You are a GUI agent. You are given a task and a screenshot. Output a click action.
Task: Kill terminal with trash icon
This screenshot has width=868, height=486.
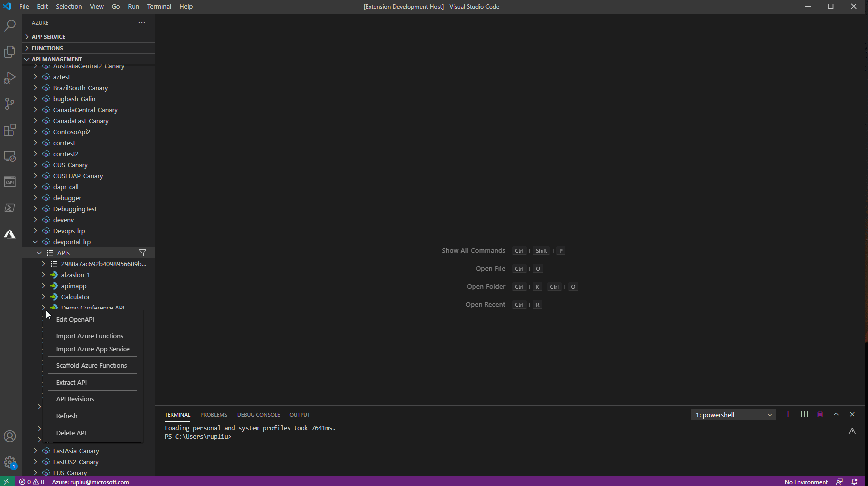coord(820,414)
